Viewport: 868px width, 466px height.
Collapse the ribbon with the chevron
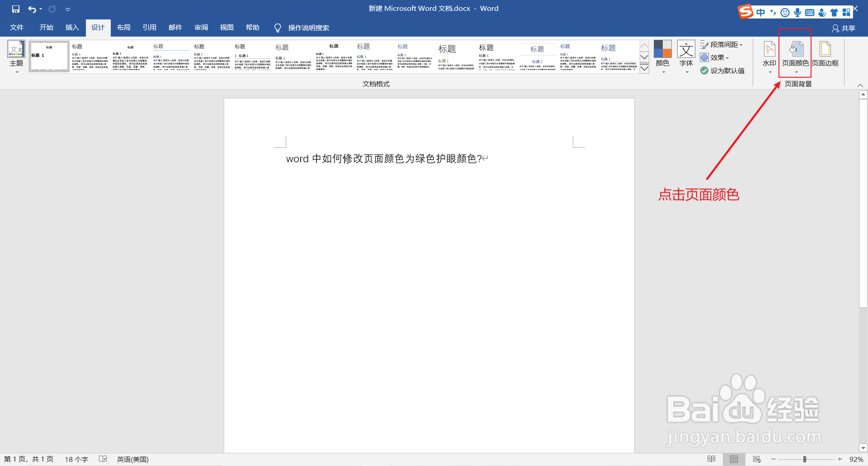click(x=860, y=85)
